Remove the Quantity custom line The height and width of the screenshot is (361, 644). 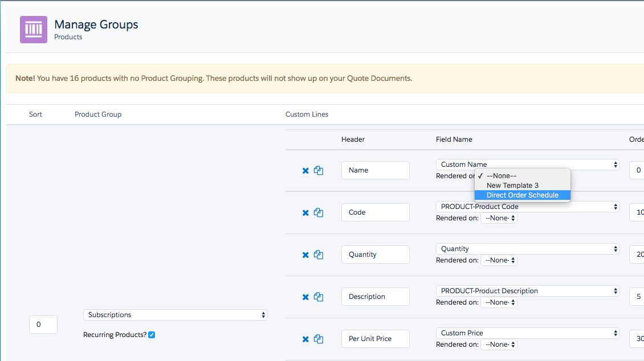tap(305, 255)
